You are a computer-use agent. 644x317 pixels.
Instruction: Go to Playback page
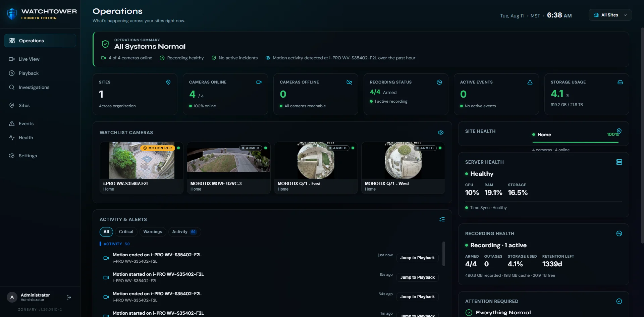(40, 73)
